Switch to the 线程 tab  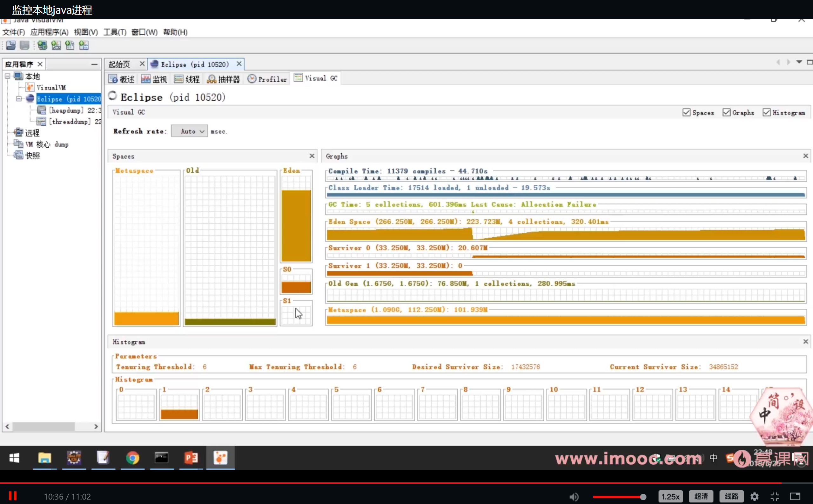pos(187,79)
